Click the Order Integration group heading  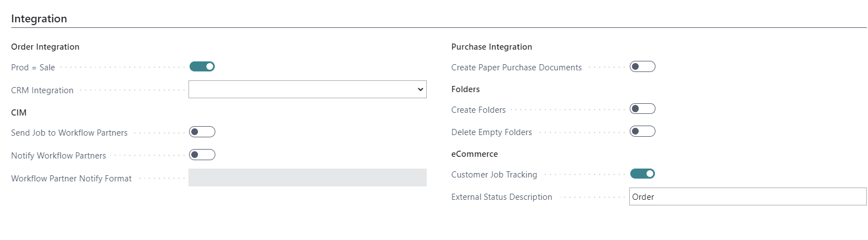(45, 47)
